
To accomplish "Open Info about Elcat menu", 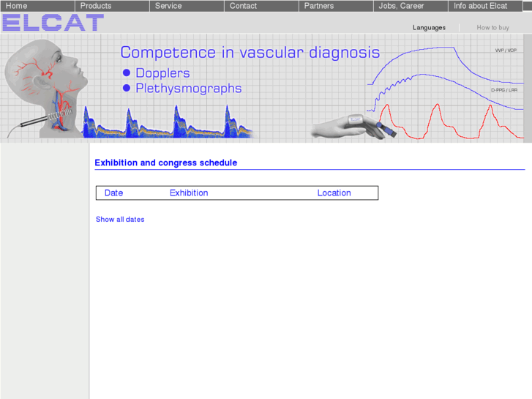I will [485, 6].
